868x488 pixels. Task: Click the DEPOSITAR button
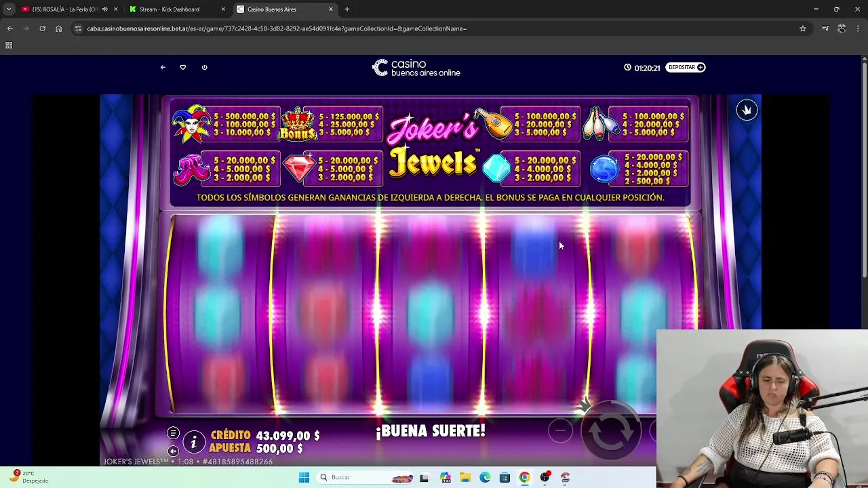686,67
